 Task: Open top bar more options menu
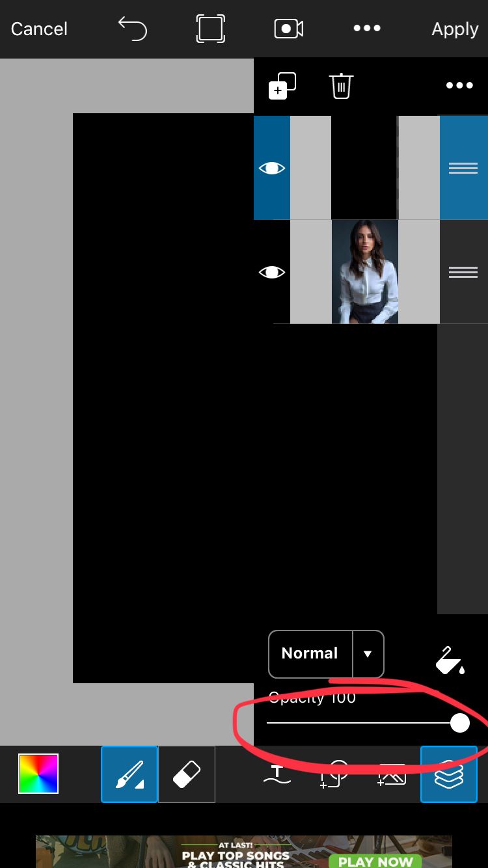367,29
